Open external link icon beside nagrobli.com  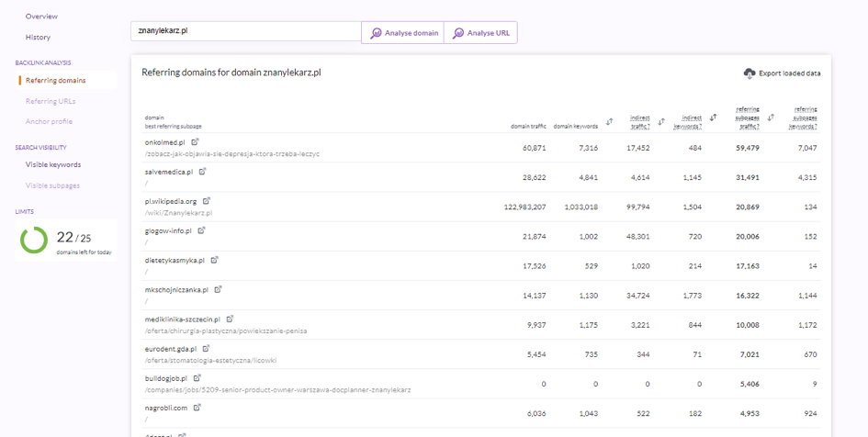click(x=197, y=408)
